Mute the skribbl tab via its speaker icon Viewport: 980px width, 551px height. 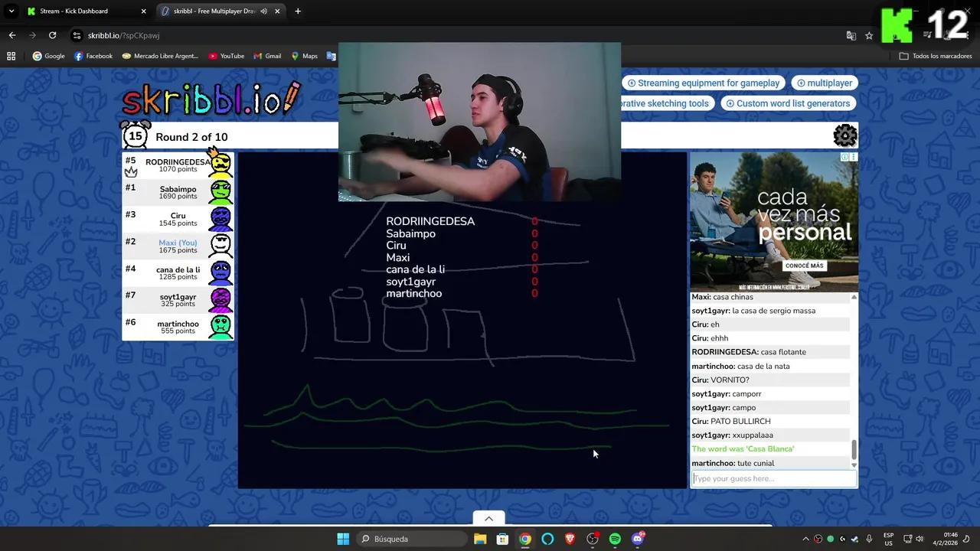[263, 11]
